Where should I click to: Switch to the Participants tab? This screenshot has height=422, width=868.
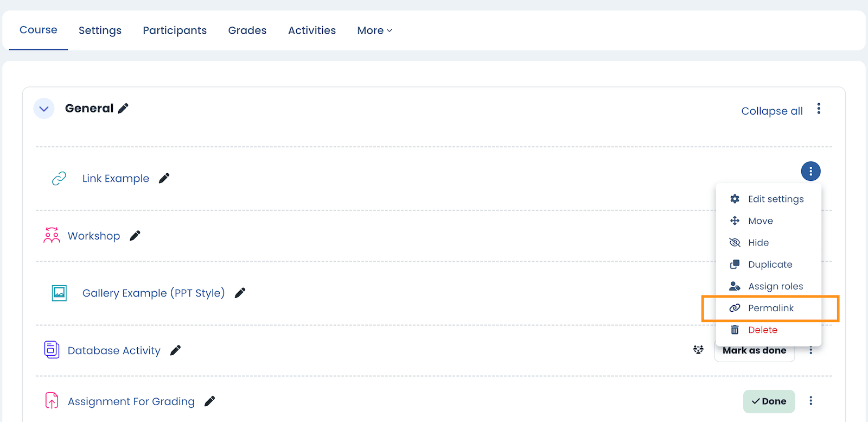pyautogui.click(x=175, y=30)
